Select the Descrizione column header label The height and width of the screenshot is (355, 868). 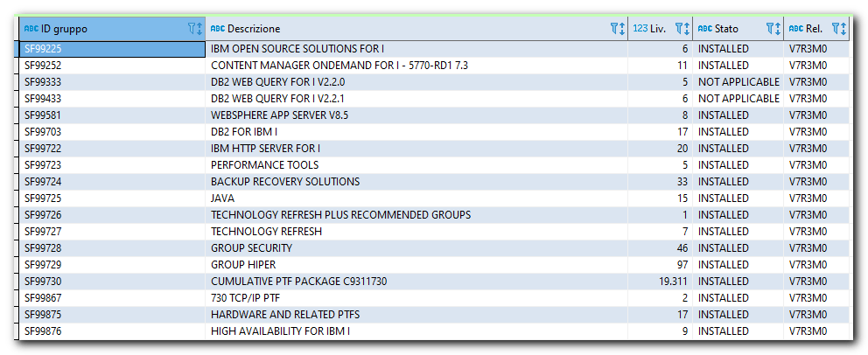click(x=254, y=29)
